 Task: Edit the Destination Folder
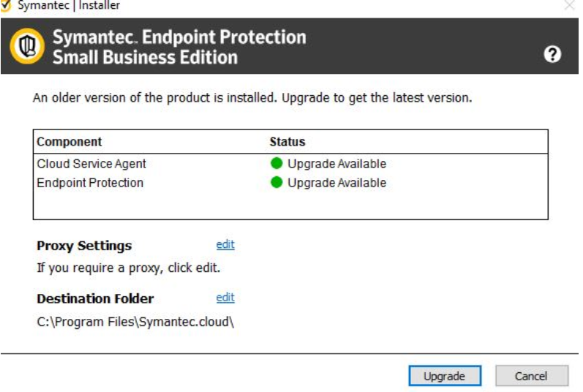click(x=225, y=298)
